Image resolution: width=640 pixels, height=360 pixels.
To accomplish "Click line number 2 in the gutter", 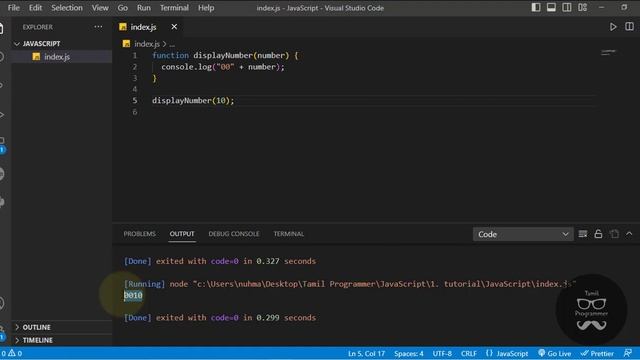I will click(135, 67).
